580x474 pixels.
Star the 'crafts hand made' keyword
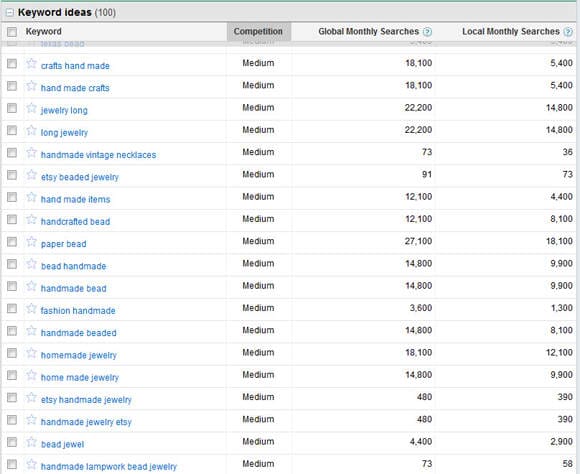point(31,64)
